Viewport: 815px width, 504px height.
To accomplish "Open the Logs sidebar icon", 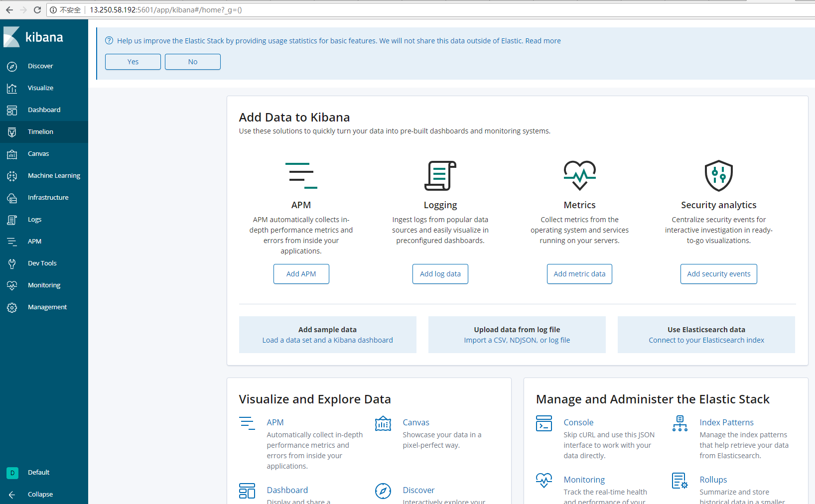I will tap(12, 220).
